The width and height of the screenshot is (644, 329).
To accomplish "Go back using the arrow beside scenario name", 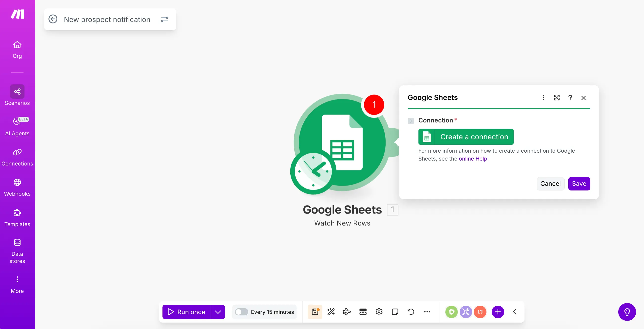I will (x=53, y=19).
